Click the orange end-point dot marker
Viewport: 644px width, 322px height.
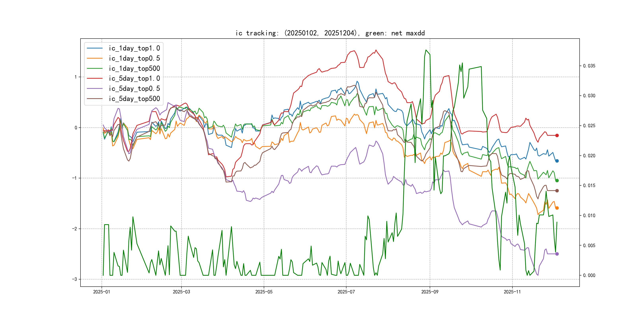point(557,208)
